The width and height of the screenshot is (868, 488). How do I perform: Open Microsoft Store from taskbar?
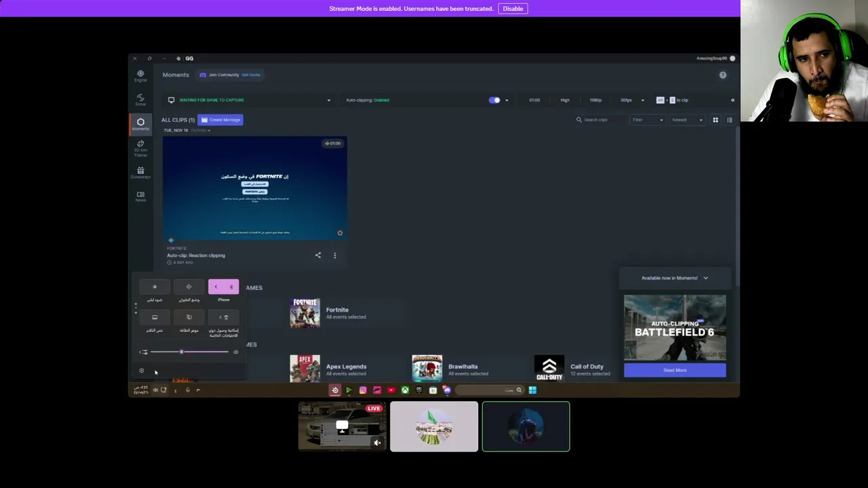click(433, 390)
